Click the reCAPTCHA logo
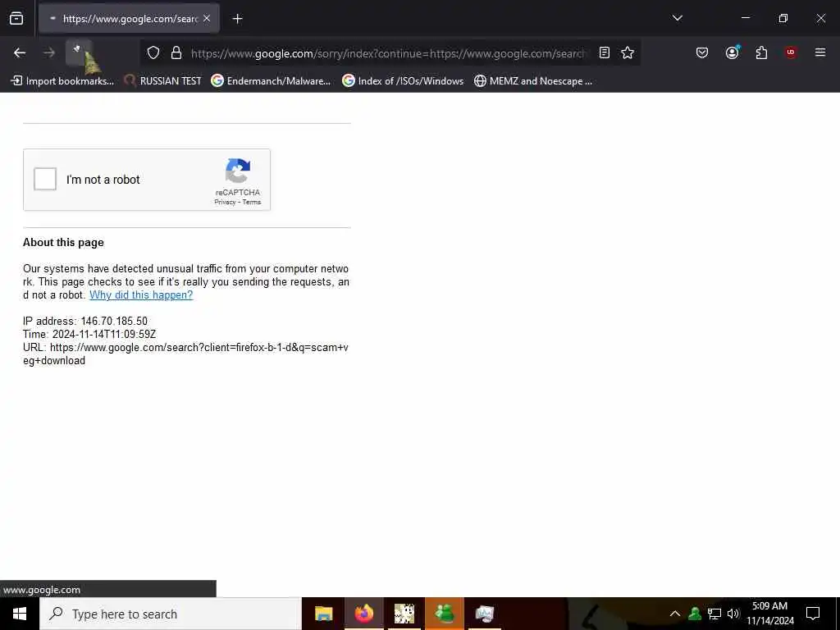This screenshot has width=840, height=630. 238,171
